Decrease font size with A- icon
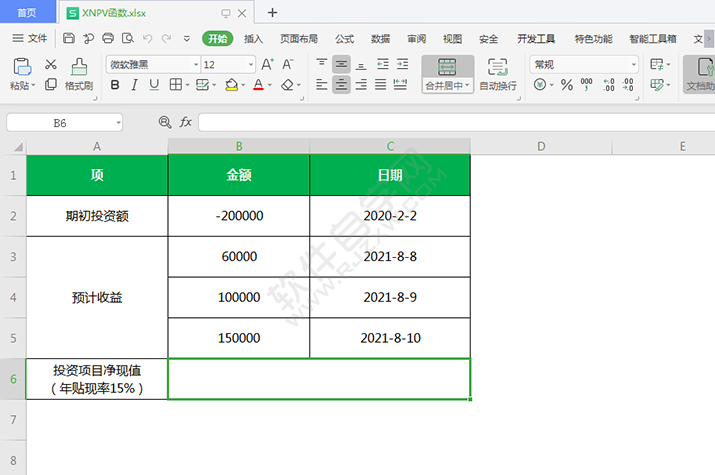This screenshot has width=715, height=475. tap(287, 64)
